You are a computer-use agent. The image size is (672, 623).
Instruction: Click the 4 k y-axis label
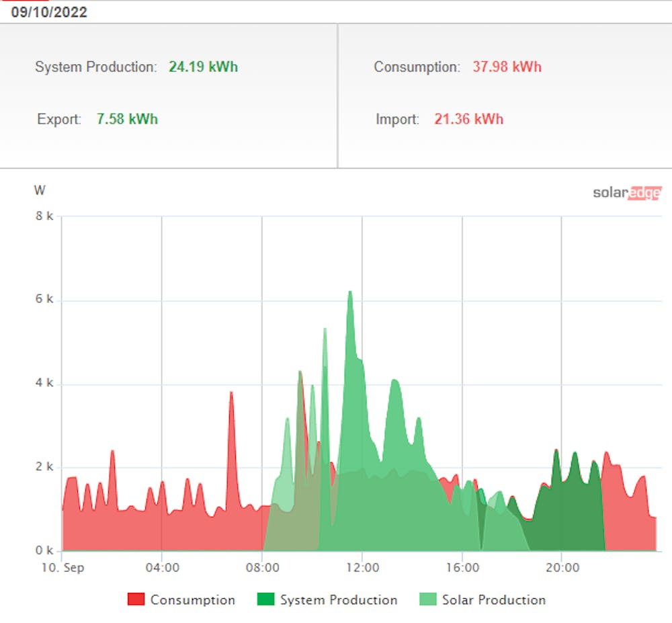coord(44,382)
